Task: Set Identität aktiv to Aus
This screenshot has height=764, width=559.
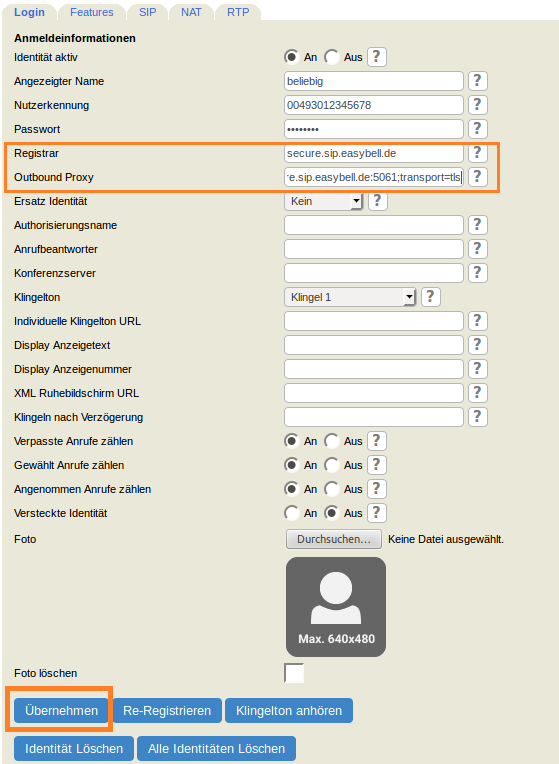Action: (332, 57)
